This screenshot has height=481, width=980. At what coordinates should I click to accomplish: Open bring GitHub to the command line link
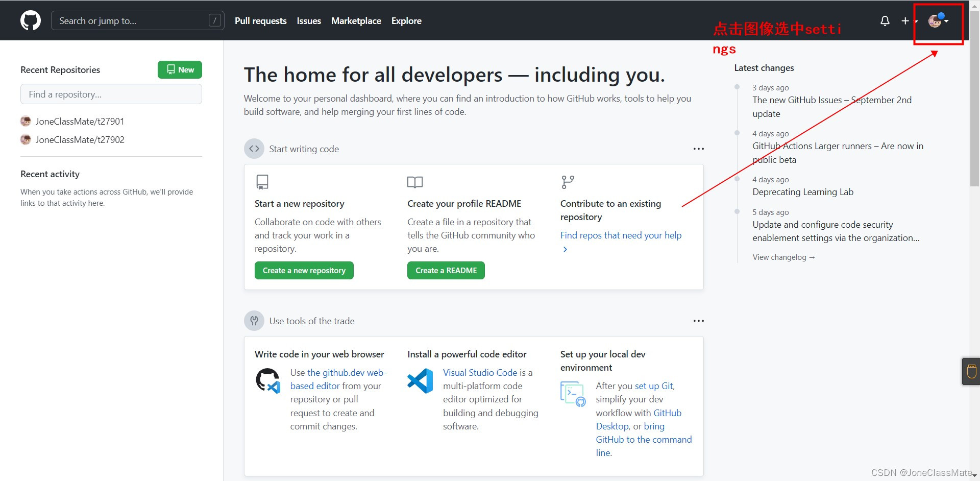coord(644,440)
